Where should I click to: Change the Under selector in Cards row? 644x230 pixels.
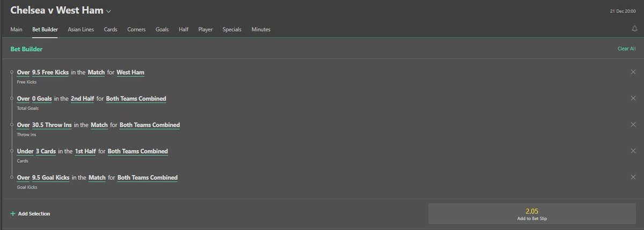pyautogui.click(x=25, y=151)
